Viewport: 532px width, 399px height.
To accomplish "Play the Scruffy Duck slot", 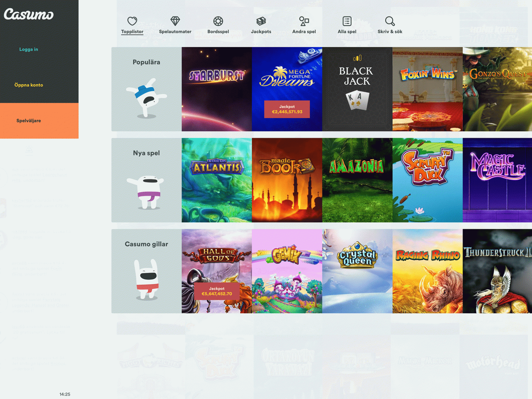I will (x=428, y=180).
